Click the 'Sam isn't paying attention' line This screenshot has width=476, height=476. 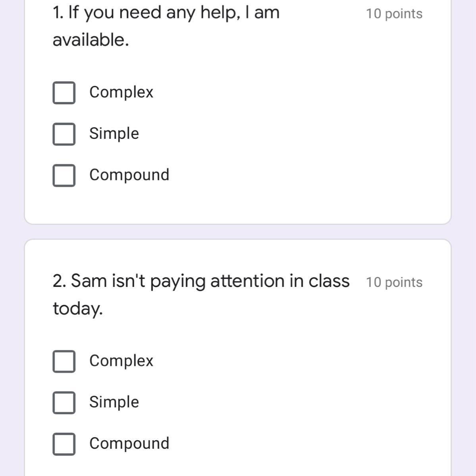pos(201,281)
